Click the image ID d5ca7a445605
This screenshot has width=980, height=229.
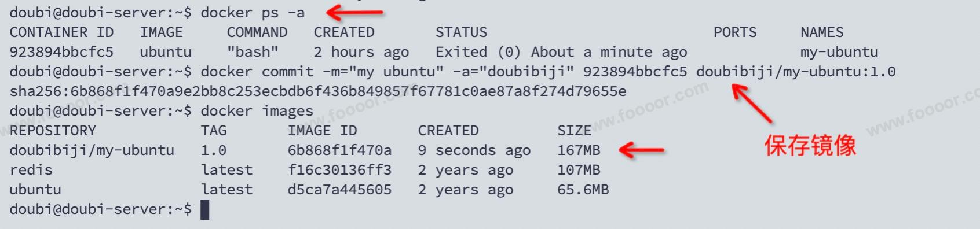point(339,190)
